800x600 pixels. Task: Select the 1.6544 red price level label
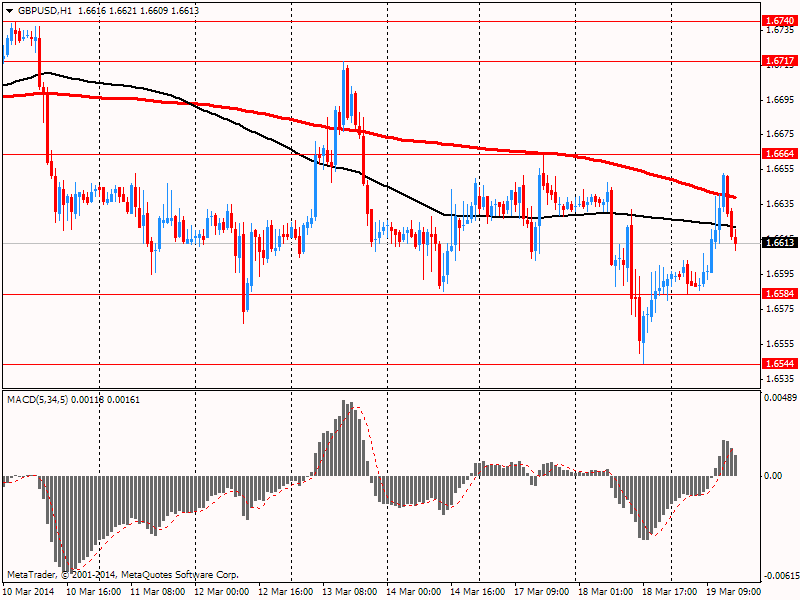(780, 364)
